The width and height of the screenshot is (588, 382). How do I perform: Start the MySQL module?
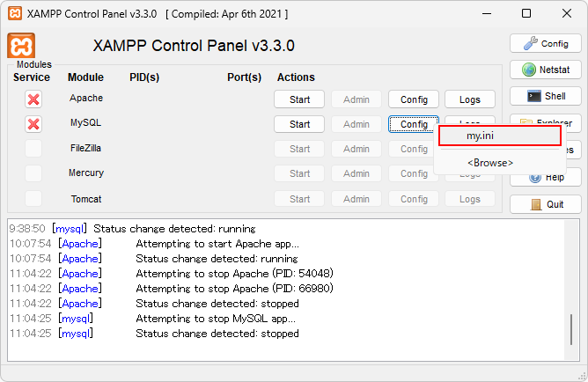tap(299, 124)
